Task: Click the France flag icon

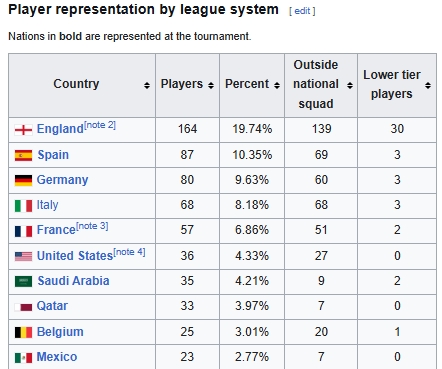Action: click(x=23, y=231)
